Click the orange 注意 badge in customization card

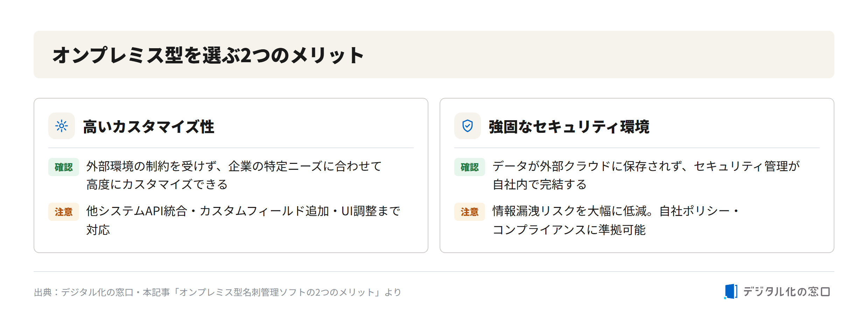tap(64, 212)
